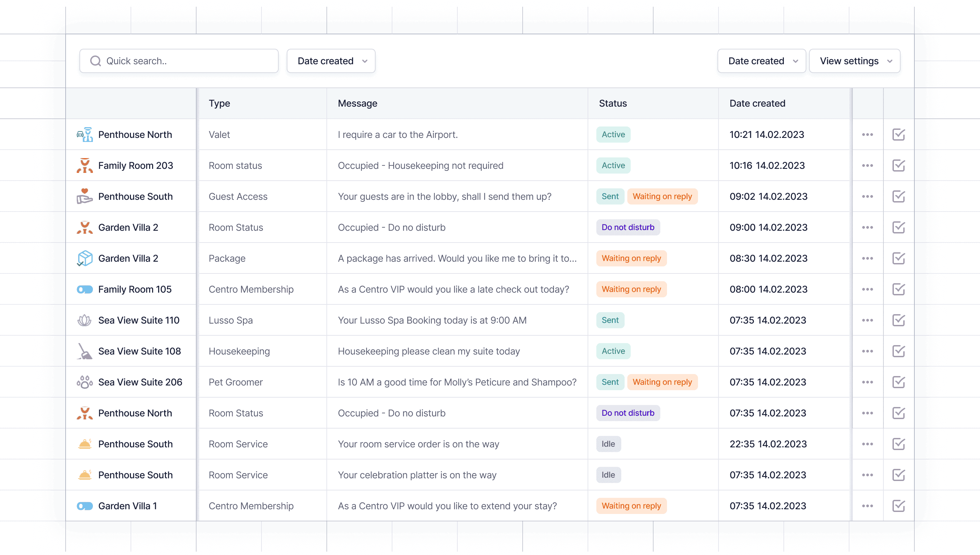The width and height of the screenshot is (980, 555).
Task: Click the heart-in-hand icon for Penthouse South
Action: coord(84,196)
